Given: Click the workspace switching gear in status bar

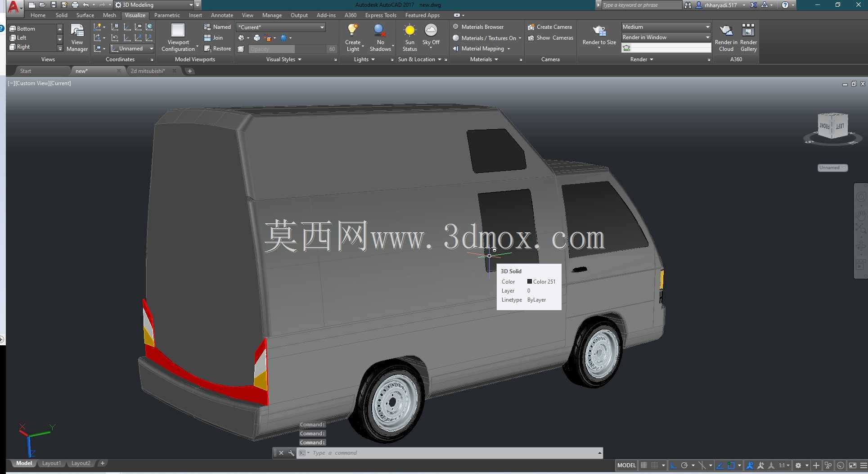Looking at the screenshot, I should tap(798, 465).
